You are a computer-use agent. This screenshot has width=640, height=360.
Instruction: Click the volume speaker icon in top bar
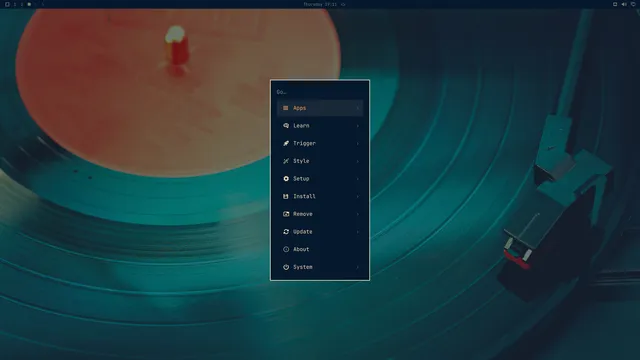click(x=624, y=4)
